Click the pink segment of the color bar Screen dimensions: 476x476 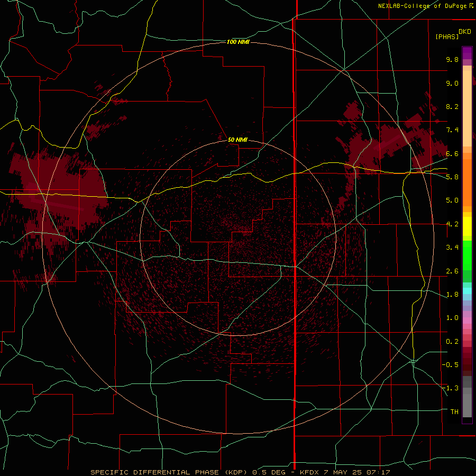coord(467,321)
